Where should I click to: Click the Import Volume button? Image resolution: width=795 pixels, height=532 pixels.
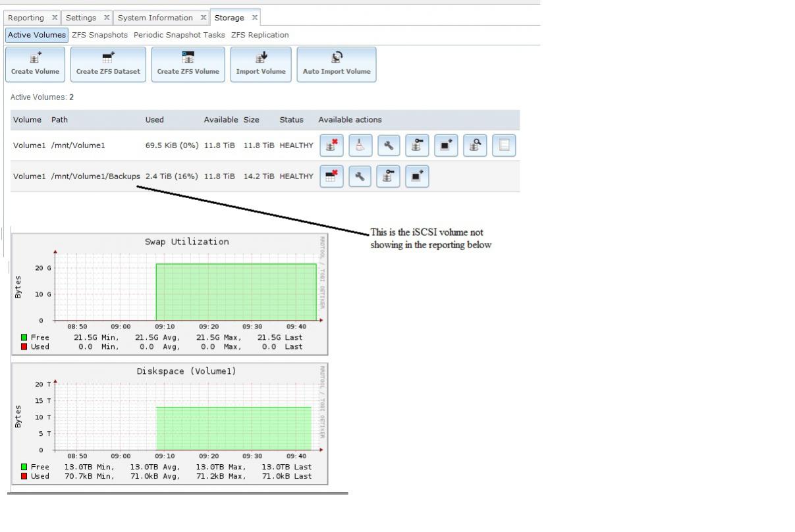point(261,65)
